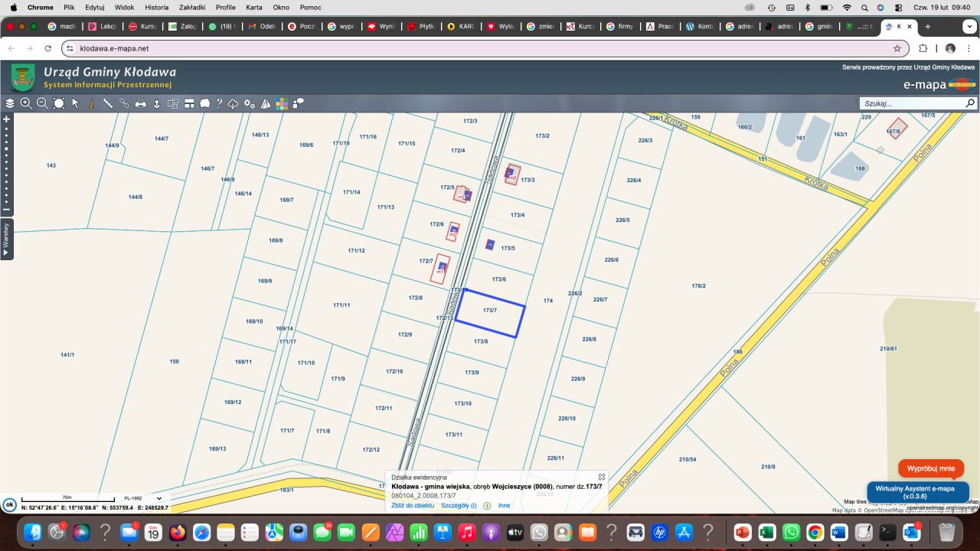This screenshot has width=980, height=551.
Task: Click the cloud download icon in toolbar
Action: coord(234,103)
